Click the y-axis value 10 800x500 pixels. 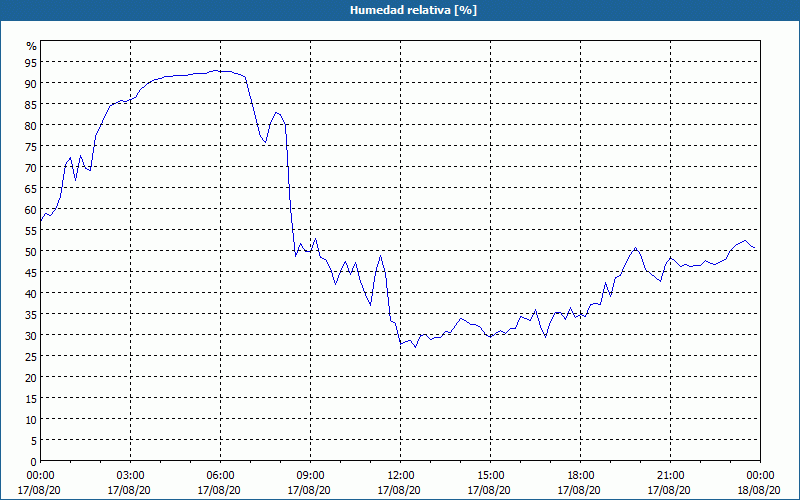(x=32, y=419)
